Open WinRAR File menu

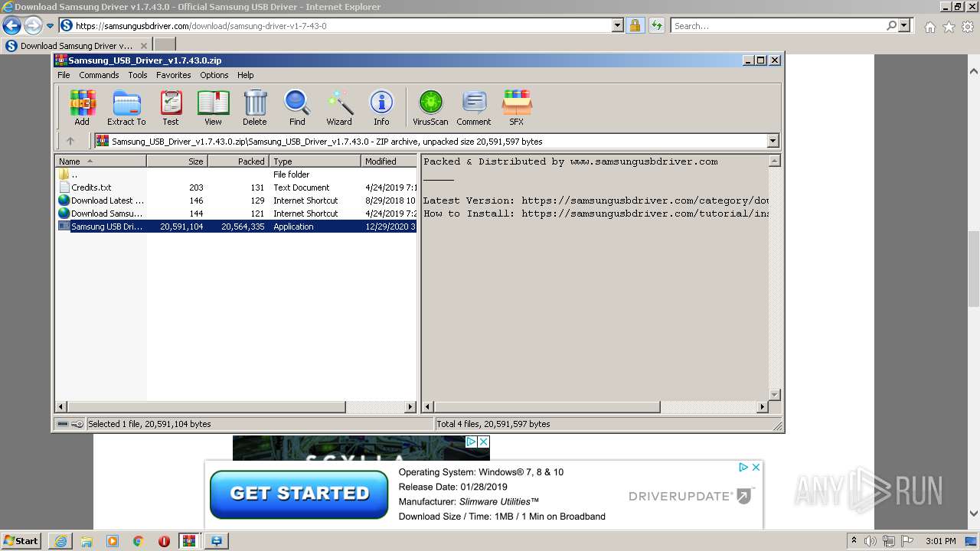[64, 75]
